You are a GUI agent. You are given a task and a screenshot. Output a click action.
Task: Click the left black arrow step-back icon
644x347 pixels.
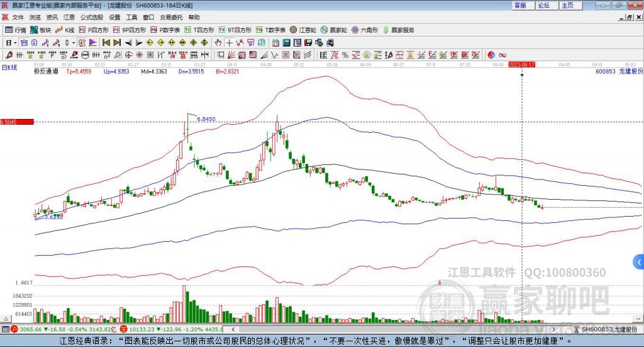128,43
